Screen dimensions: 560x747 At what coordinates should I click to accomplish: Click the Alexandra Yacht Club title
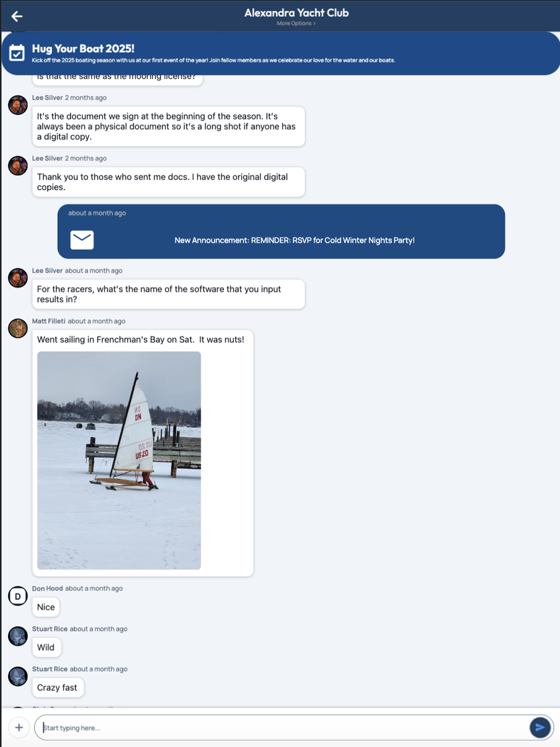[x=296, y=13]
